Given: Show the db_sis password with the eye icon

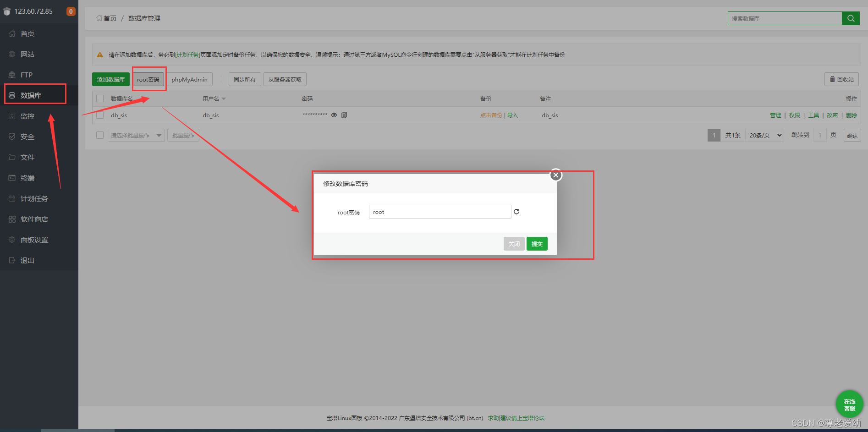Looking at the screenshot, I should [x=334, y=115].
